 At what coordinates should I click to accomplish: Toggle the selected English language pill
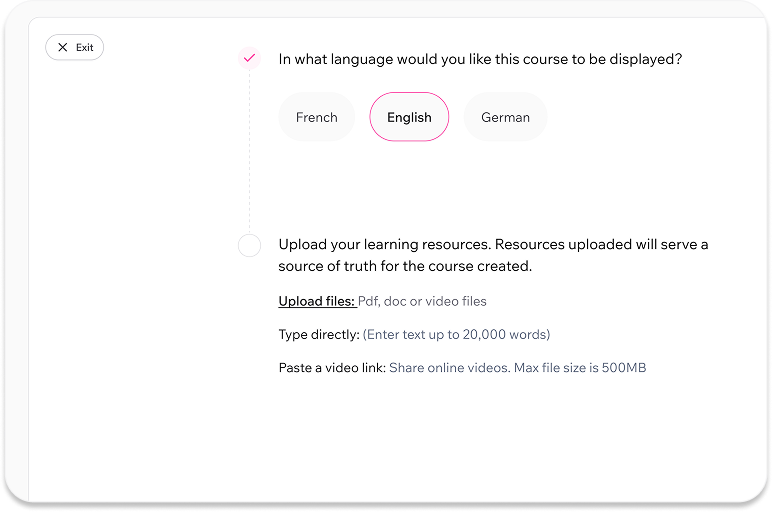pyautogui.click(x=409, y=117)
